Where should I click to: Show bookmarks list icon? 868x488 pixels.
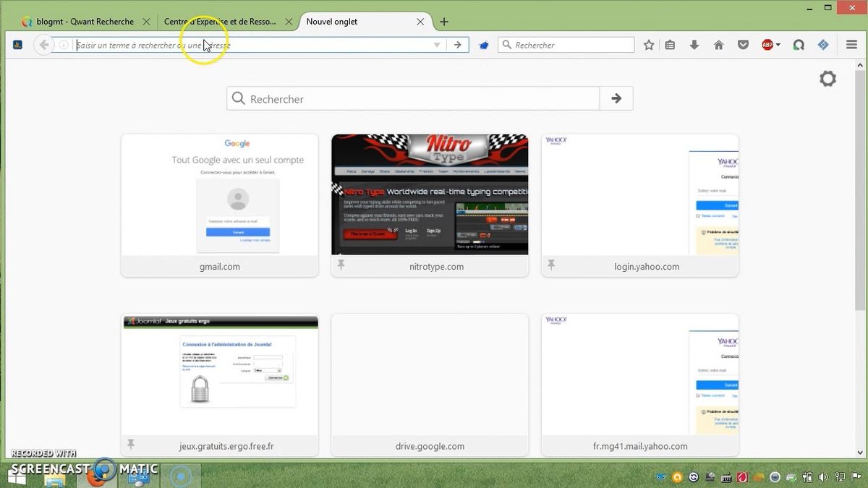(x=670, y=45)
